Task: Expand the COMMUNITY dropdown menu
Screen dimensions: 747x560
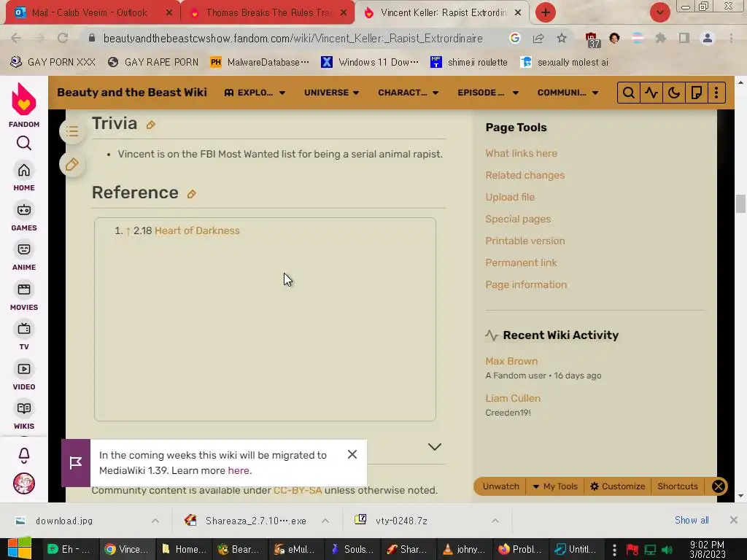Action: tap(568, 93)
